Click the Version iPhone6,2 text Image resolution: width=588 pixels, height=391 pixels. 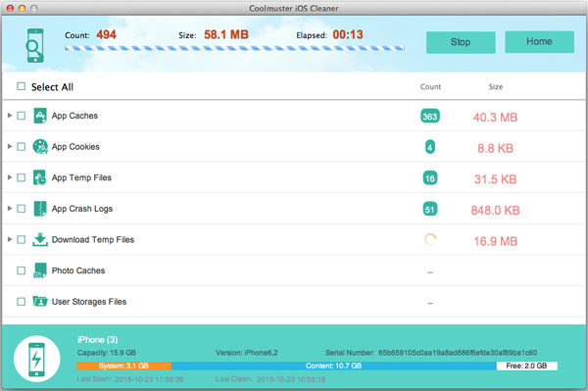247,353
